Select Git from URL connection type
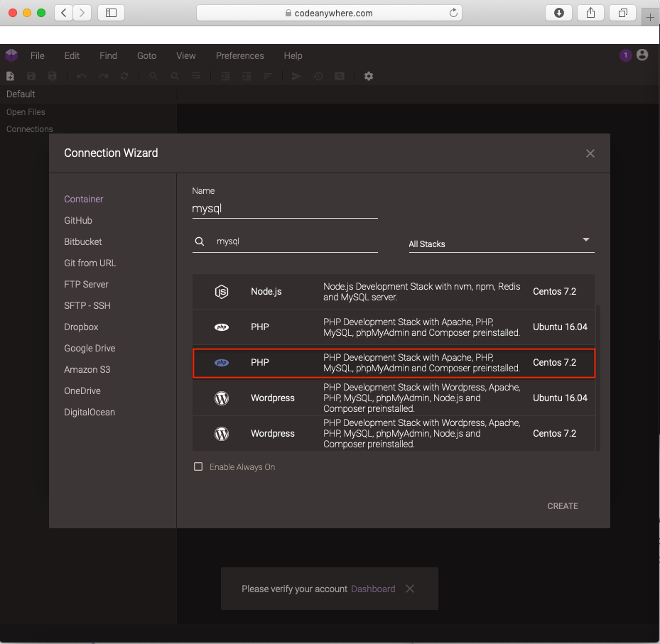 point(90,263)
